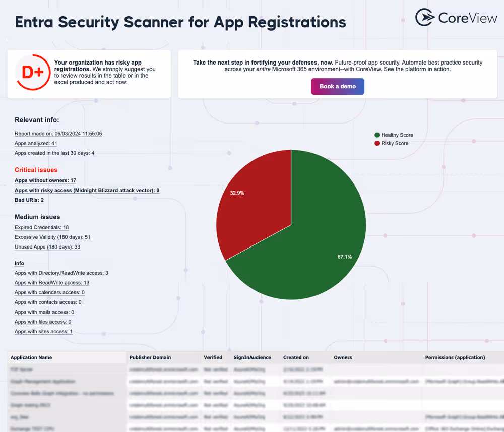This screenshot has width=504, height=432.
Task: Open 'Apps with Directory.ReadWrite access: 3'
Action: click(61, 273)
